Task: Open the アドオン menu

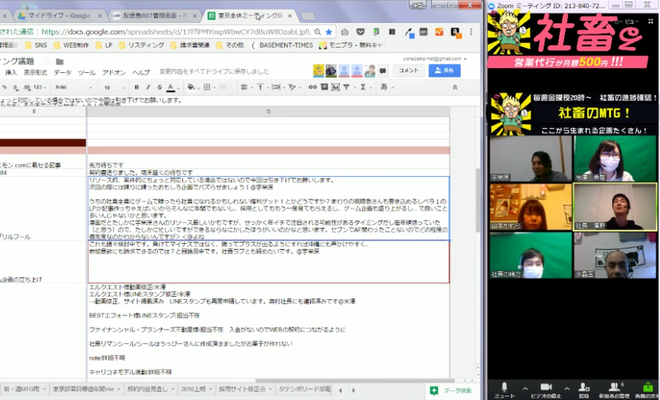Action: (114, 73)
